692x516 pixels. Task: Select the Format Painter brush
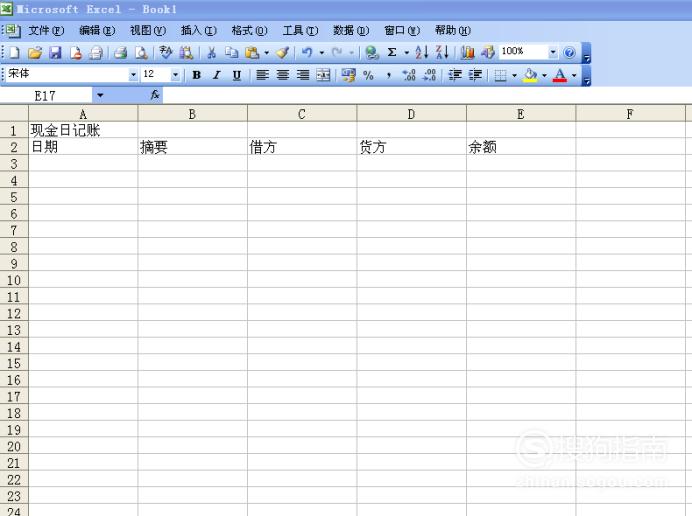tap(282, 53)
